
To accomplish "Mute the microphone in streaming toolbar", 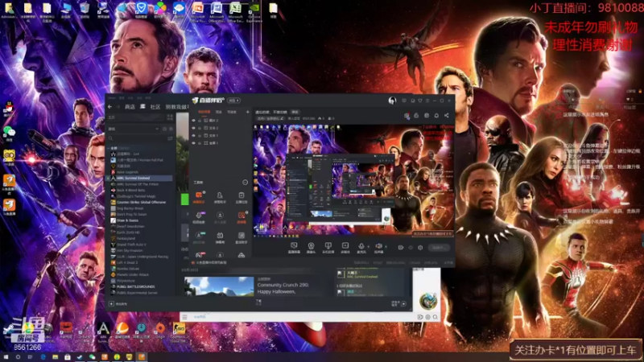I will 361,247.
